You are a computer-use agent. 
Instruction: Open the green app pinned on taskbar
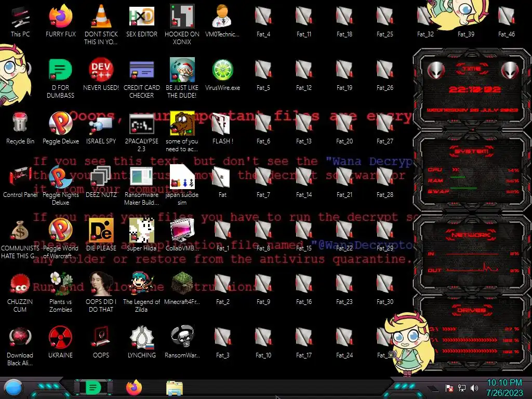tap(93, 388)
